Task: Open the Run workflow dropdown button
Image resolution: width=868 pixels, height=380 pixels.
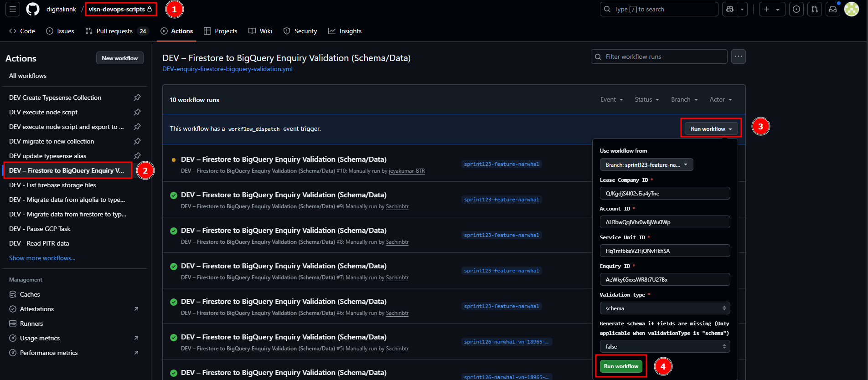Action: pyautogui.click(x=711, y=129)
